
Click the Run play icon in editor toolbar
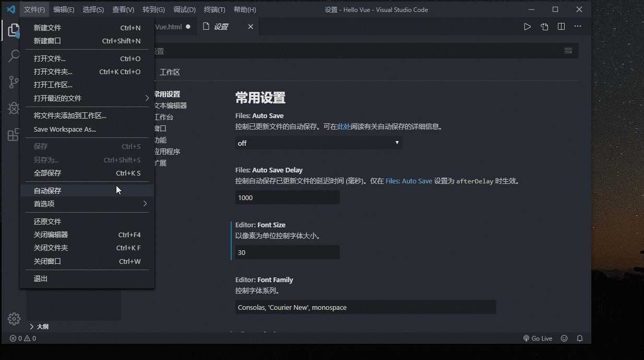[x=528, y=27]
